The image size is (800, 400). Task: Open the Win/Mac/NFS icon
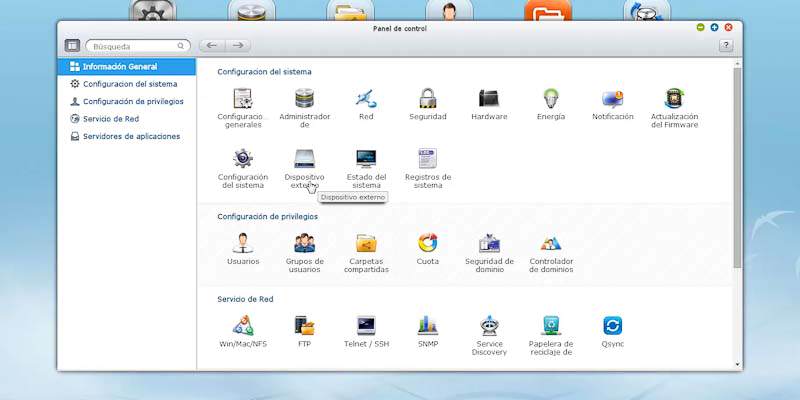click(243, 326)
